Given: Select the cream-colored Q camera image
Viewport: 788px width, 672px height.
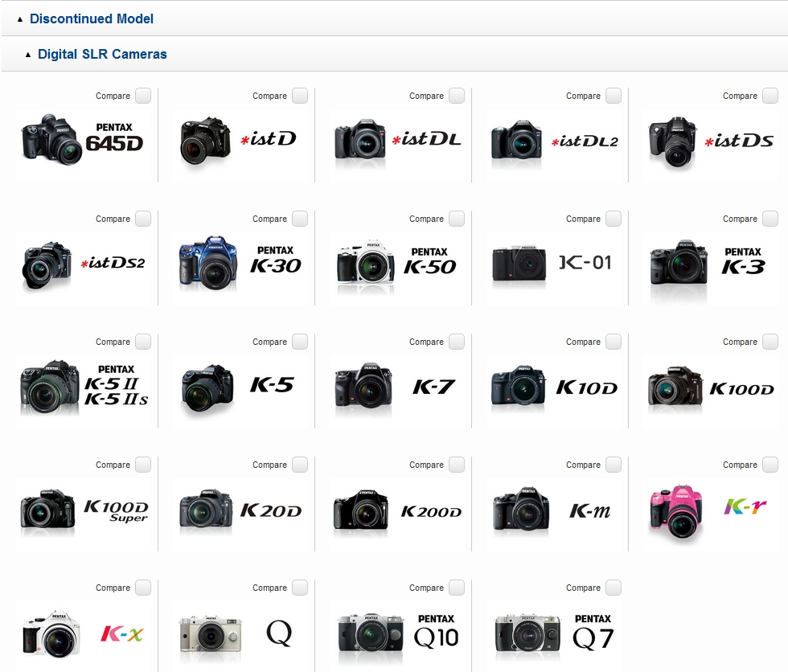Looking at the screenshot, I should coord(210,634).
